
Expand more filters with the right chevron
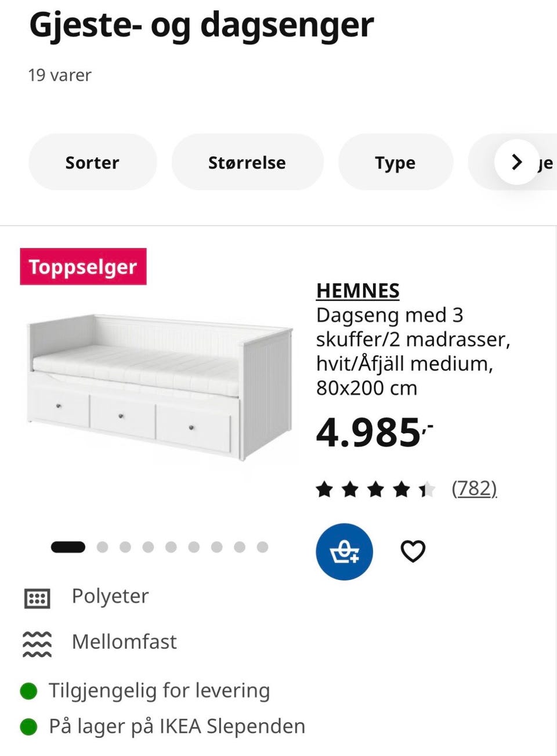click(x=516, y=163)
